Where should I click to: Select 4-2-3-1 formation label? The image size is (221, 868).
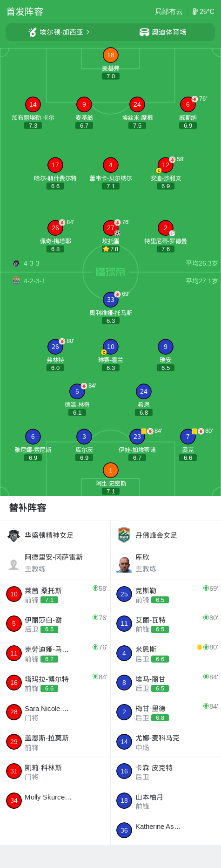34,281
